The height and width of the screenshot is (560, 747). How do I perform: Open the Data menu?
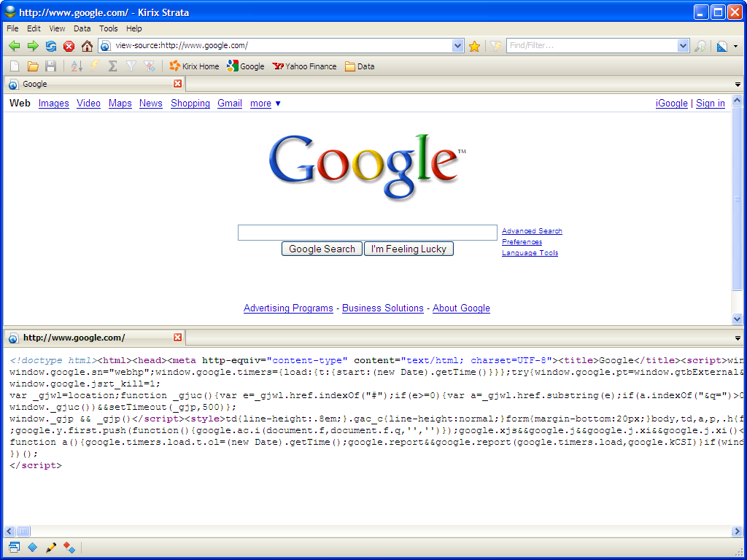(82, 28)
